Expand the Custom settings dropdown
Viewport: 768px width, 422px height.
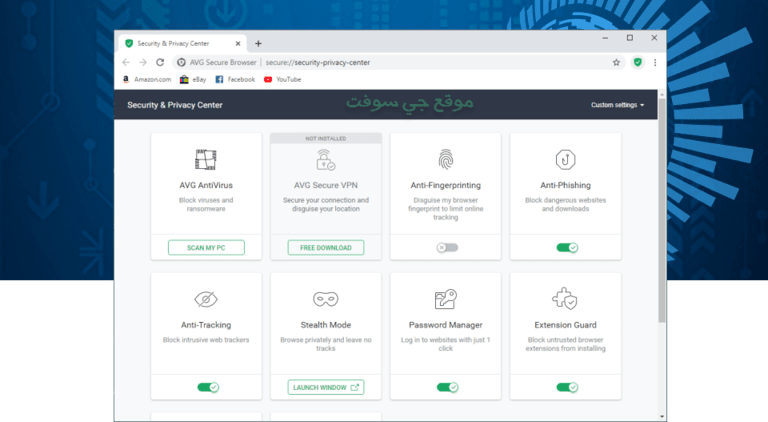(617, 105)
